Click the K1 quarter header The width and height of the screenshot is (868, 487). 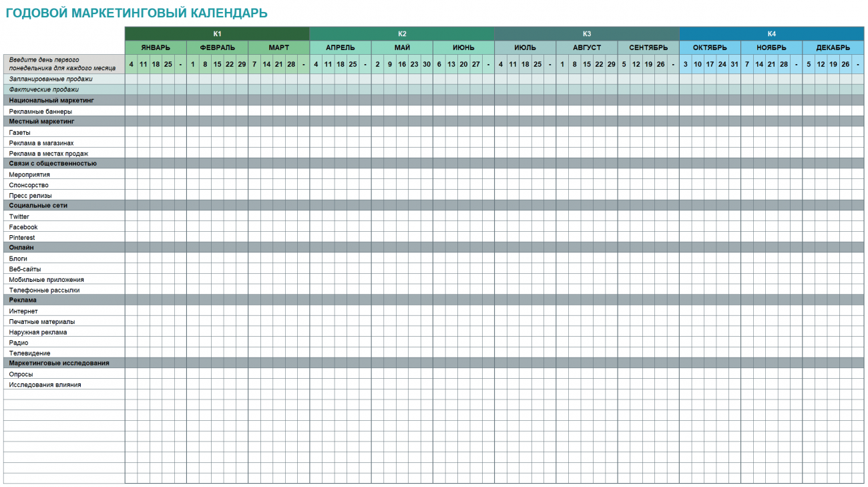coord(217,33)
